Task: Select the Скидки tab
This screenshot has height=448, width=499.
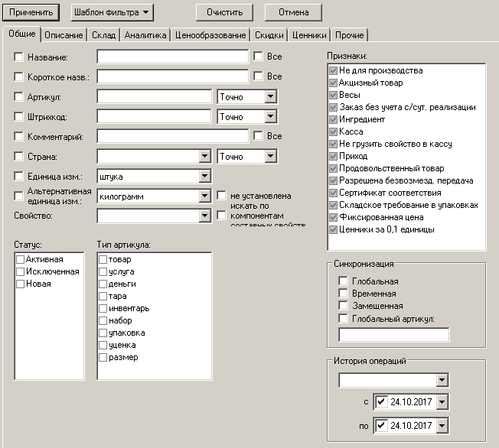Action: click(269, 35)
